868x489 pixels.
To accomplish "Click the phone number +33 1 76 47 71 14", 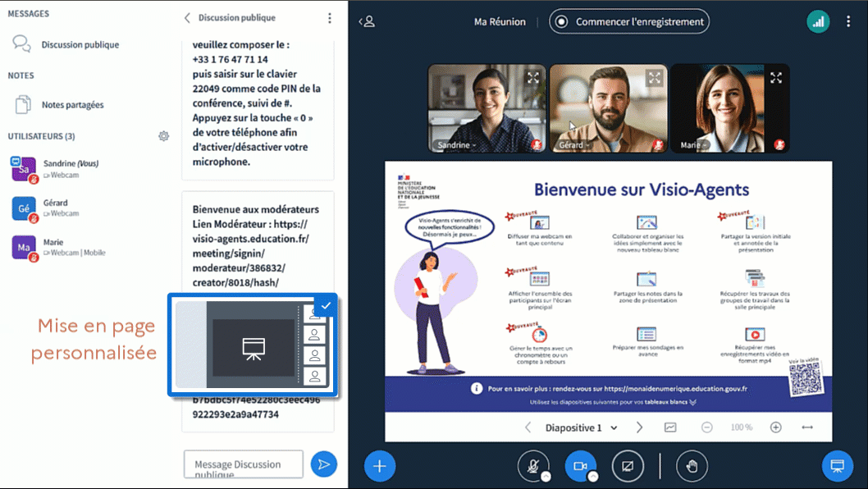I will [231, 59].
